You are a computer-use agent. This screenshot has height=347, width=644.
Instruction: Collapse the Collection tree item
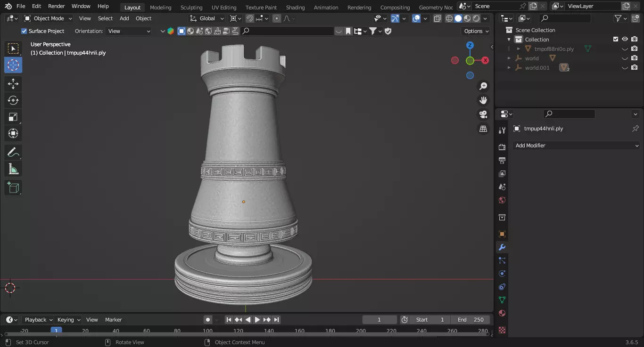pyautogui.click(x=509, y=40)
